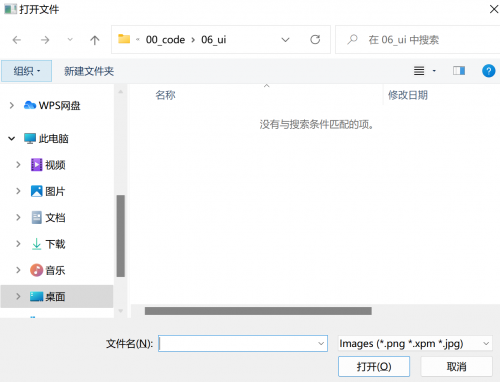Click the green 下载 arrow icon

[x=37, y=244]
